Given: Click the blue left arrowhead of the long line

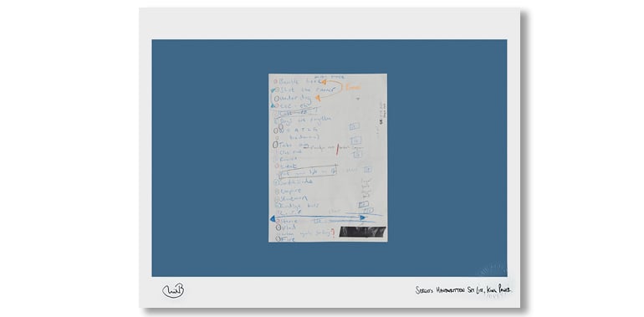Looking at the screenshot, I should 273,219.
